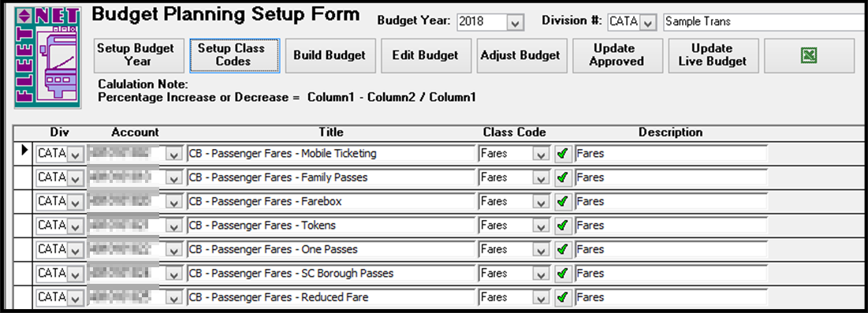Click green checkmark on Family Passes row

tap(563, 178)
